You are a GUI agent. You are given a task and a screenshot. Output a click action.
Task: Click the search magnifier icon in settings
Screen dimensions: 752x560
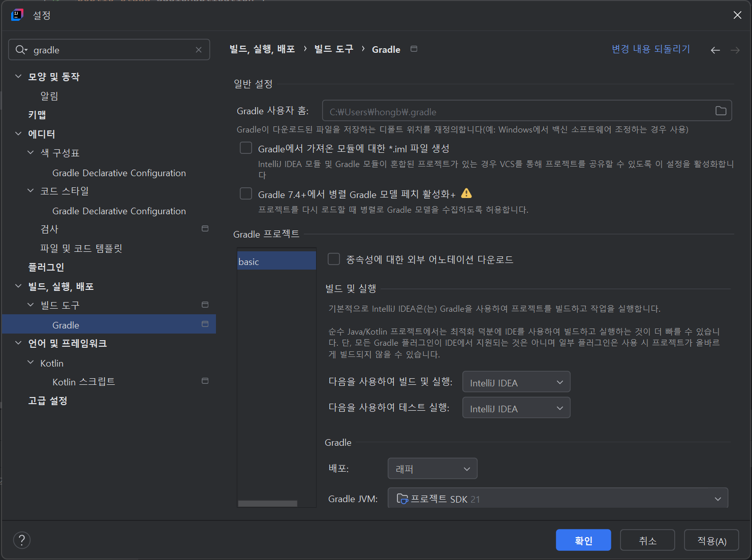21,50
